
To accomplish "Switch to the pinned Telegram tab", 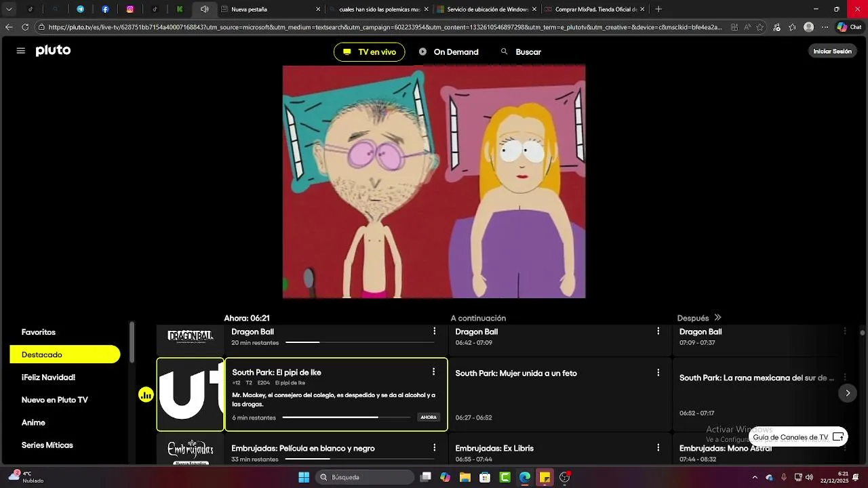I will pos(80,9).
